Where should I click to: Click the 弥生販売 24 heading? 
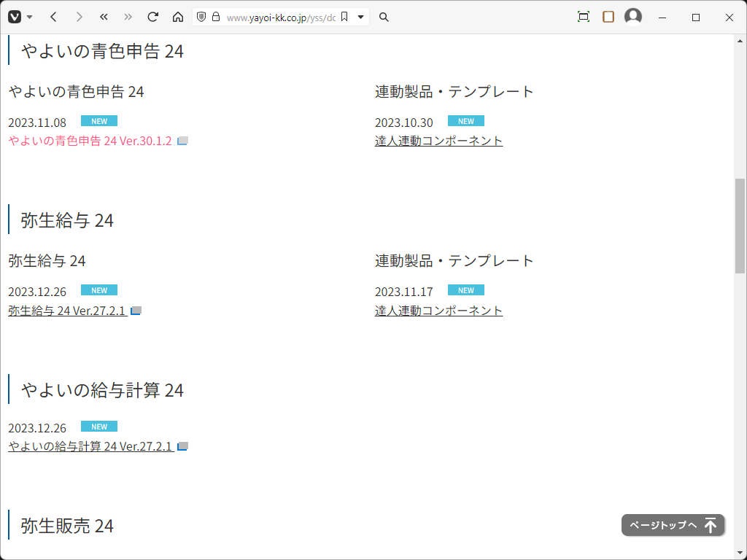(67, 526)
